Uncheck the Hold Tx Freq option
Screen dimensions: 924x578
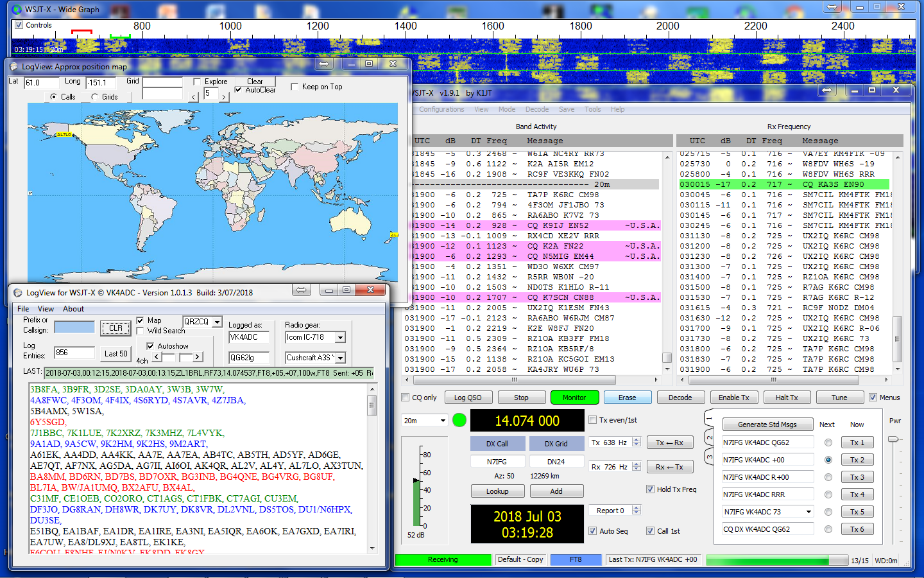coord(651,489)
